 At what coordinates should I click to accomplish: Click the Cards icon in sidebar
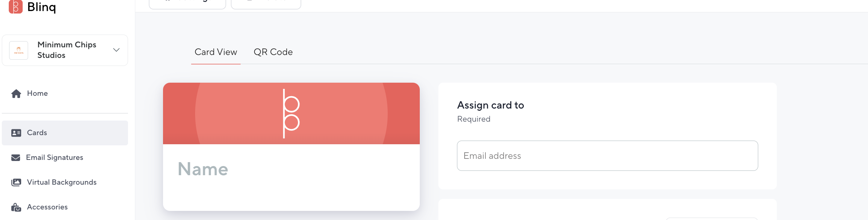tap(16, 133)
